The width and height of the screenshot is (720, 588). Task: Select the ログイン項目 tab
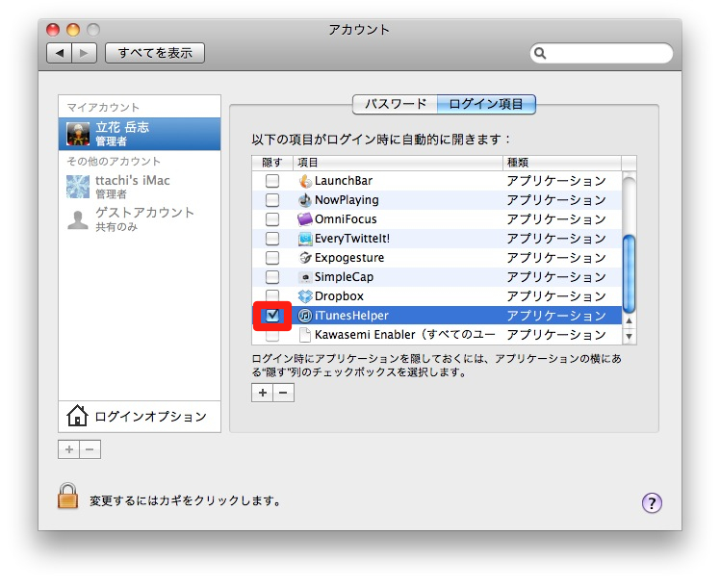486,104
